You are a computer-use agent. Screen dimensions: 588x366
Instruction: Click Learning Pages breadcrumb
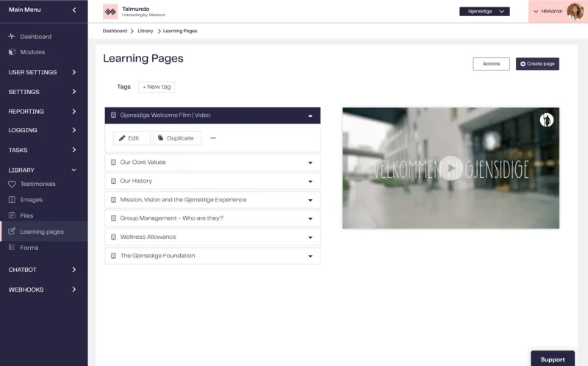click(x=180, y=31)
